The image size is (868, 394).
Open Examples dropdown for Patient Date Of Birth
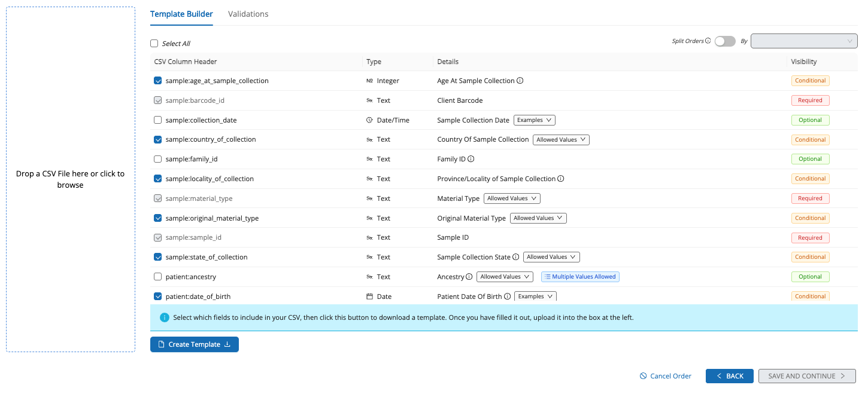click(535, 297)
